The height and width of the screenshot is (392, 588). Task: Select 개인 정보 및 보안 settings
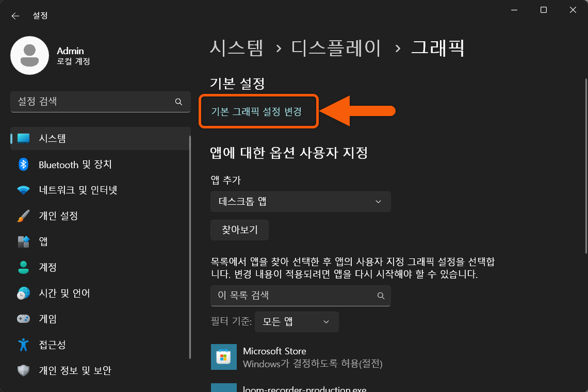pyautogui.click(x=23, y=370)
